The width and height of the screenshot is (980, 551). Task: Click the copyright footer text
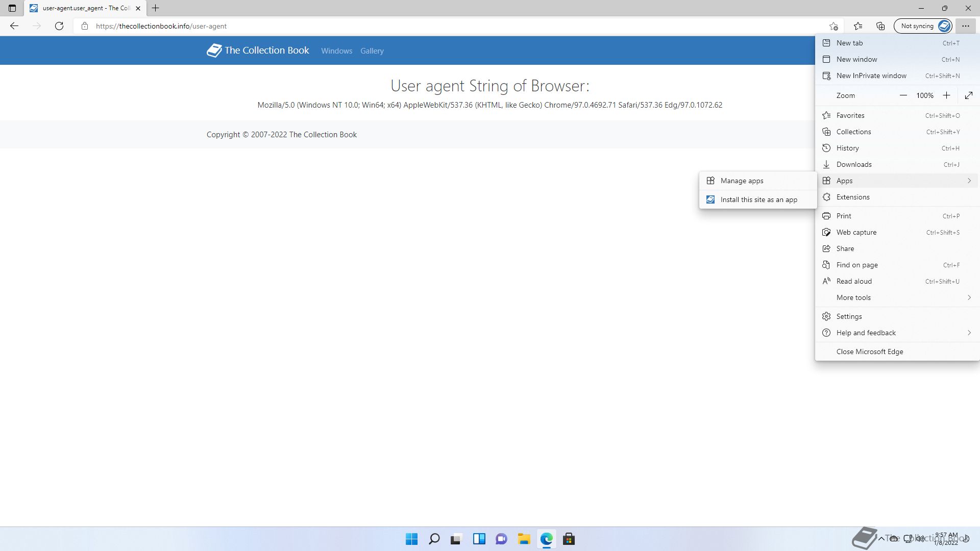tap(282, 135)
